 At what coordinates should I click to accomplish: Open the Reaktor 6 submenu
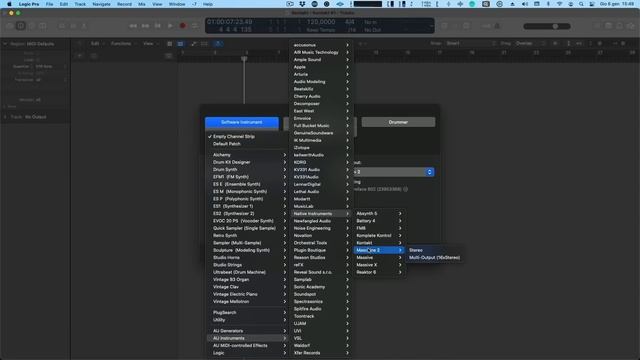point(379,272)
